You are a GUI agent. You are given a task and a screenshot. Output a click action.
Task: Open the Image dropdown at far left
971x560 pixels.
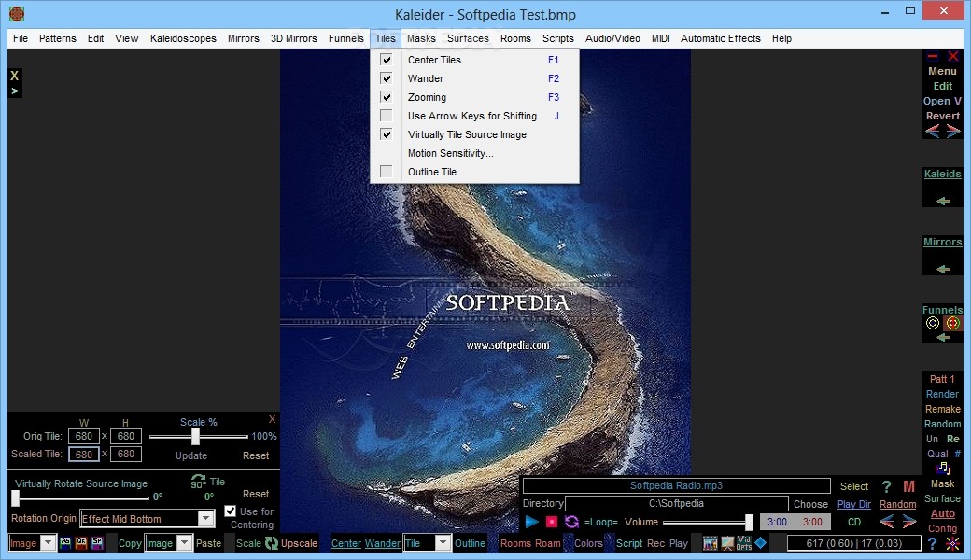pos(48,542)
